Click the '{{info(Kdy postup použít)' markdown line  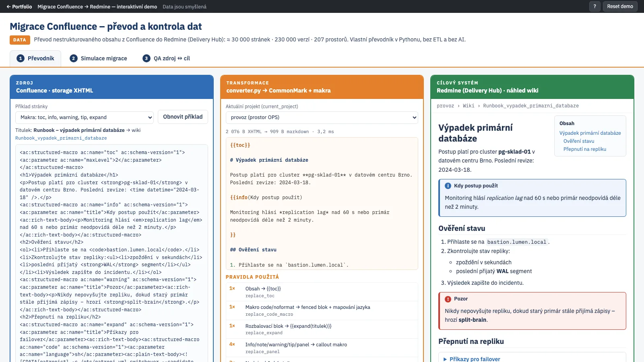coord(266,197)
